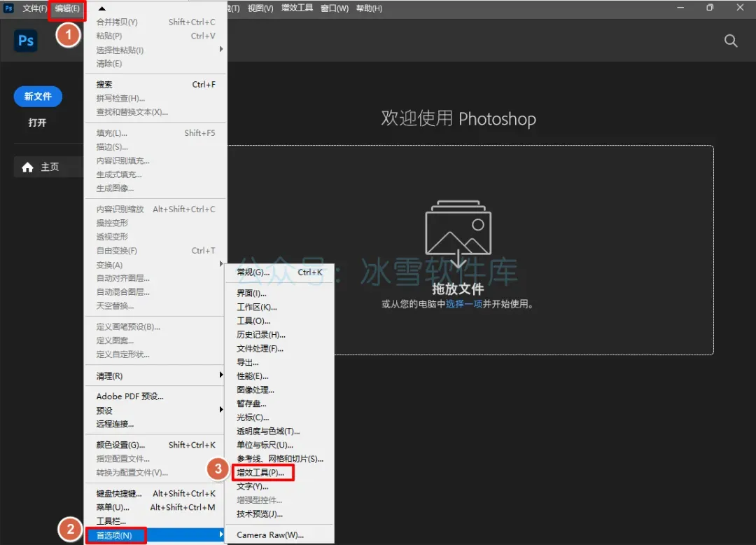This screenshot has height=545, width=756.
Task: Open 增效工具(P)... preferences
Action: click(279, 473)
